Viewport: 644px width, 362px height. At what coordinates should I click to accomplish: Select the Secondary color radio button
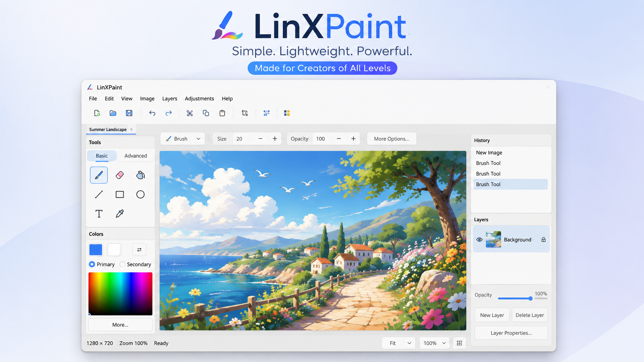(x=122, y=264)
